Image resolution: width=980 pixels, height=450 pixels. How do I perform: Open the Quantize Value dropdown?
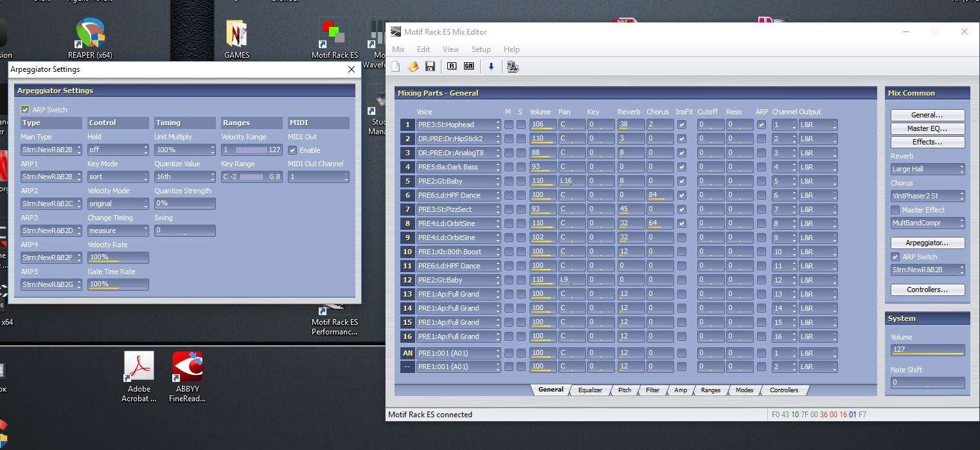pyautogui.click(x=185, y=177)
